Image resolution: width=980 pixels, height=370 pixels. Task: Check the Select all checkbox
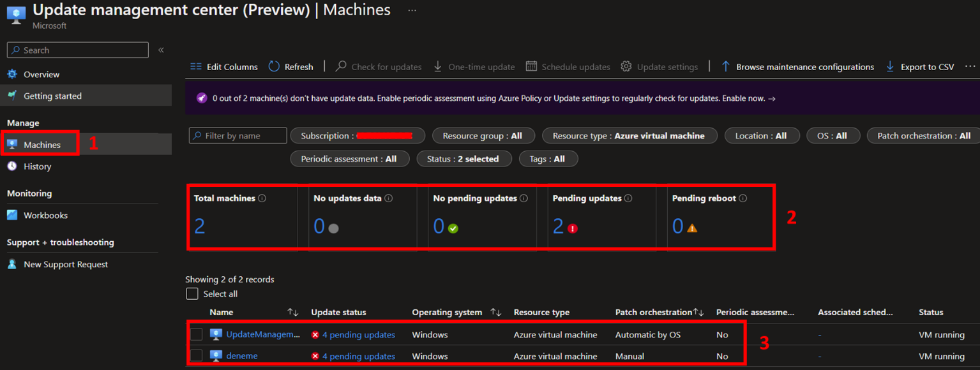192,293
